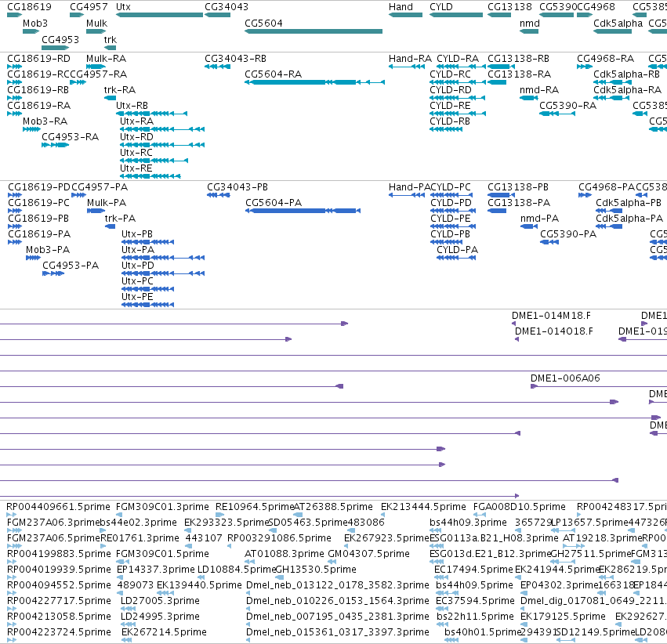This screenshot has width=667, height=644.
Task: Select the Cdk5alpha gene label
Action: click(618, 24)
